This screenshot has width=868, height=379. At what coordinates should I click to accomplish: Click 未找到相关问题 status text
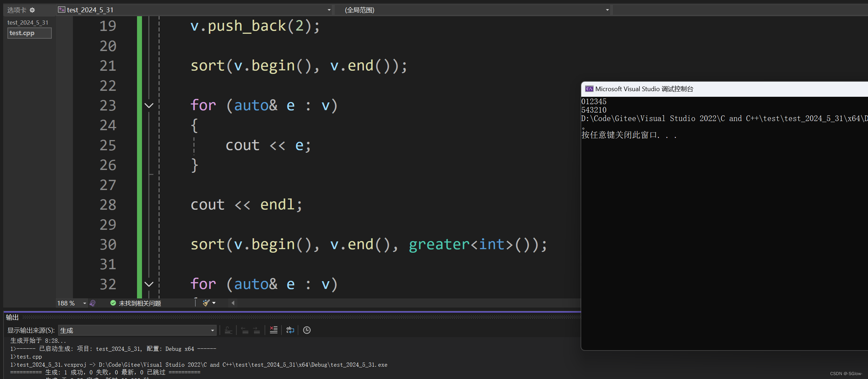(x=140, y=303)
